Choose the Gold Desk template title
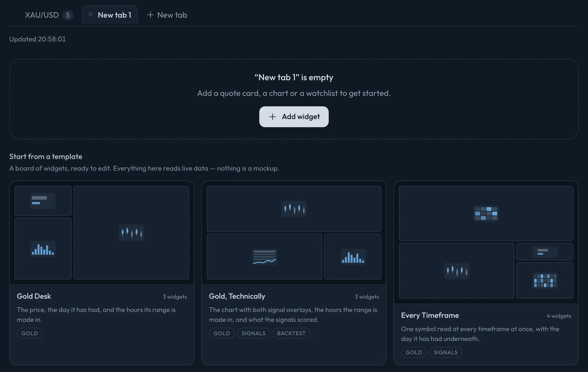 coord(34,296)
